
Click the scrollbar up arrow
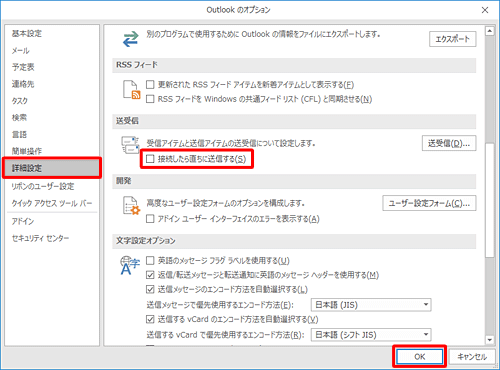click(489, 31)
